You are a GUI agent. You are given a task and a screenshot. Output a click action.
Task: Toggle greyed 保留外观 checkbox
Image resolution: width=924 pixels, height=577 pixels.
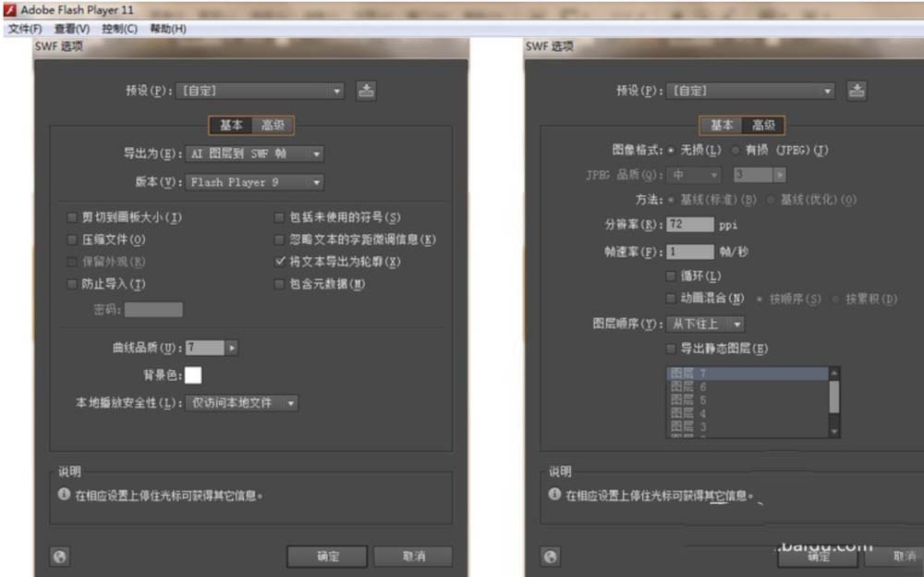[72, 262]
